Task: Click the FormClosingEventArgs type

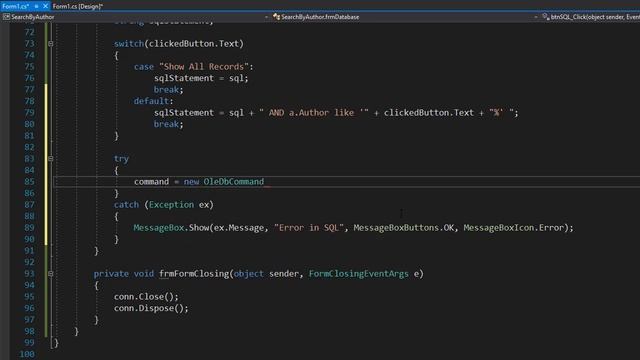Action: (x=358, y=273)
